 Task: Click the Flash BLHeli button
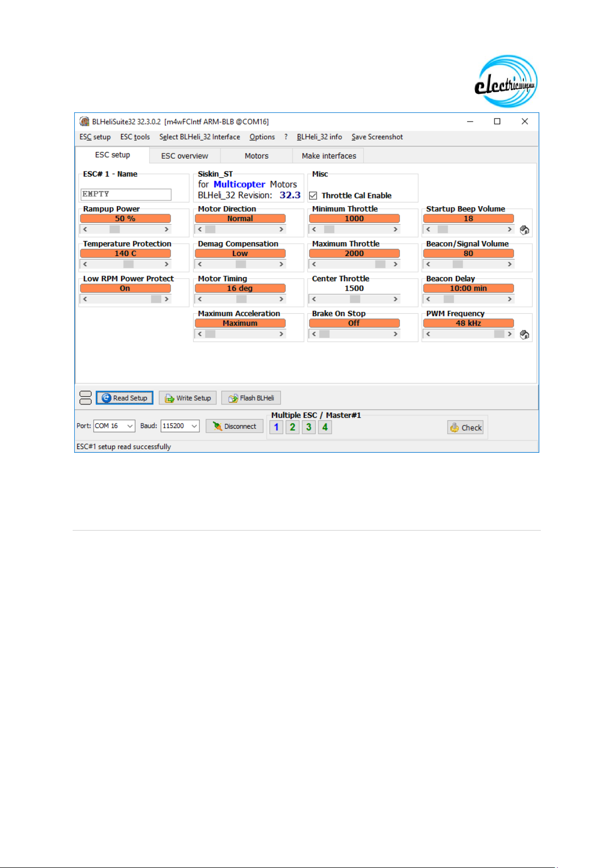(251, 398)
